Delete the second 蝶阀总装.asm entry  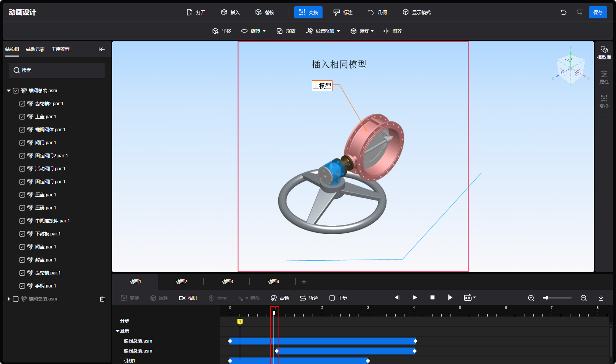pos(102,299)
